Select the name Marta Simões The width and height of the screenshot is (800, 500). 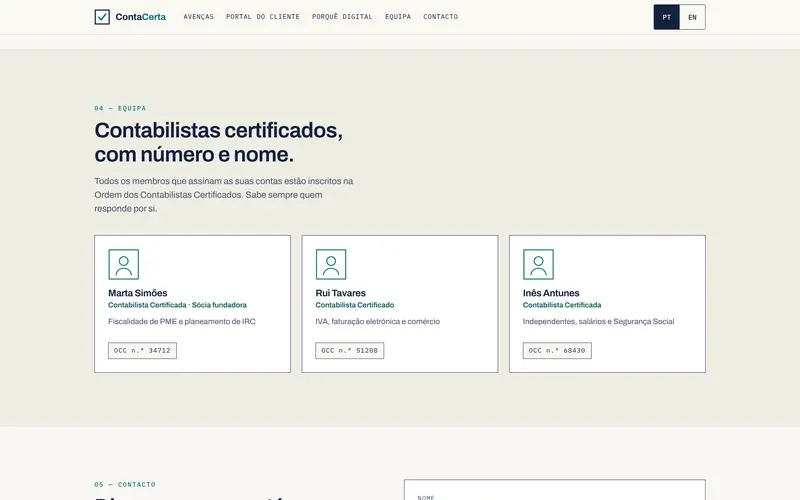pyautogui.click(x=138, y=293)
